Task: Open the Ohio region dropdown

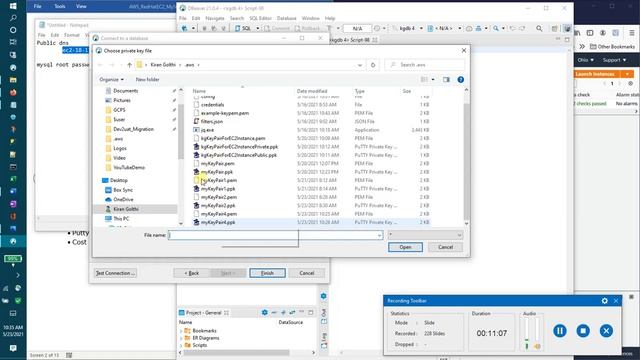Action: (585, 60)
